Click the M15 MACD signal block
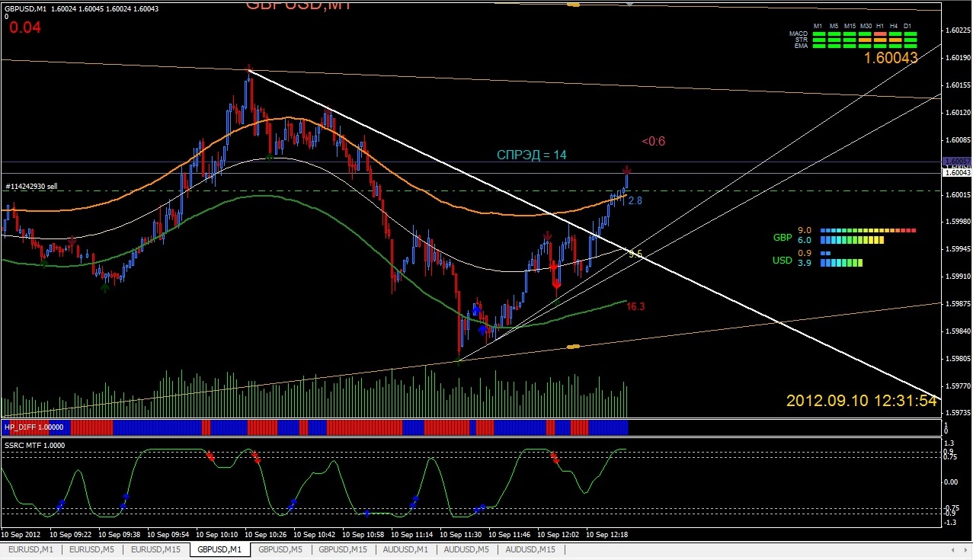The height and width of the screenshot is (560, 973). click(x=850, y=34)
